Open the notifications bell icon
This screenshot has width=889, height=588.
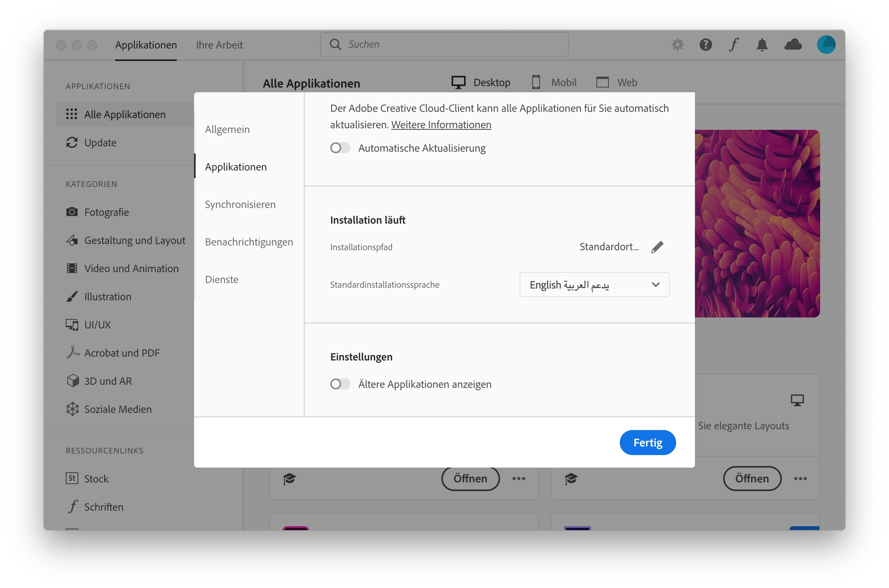pos(762,45)
